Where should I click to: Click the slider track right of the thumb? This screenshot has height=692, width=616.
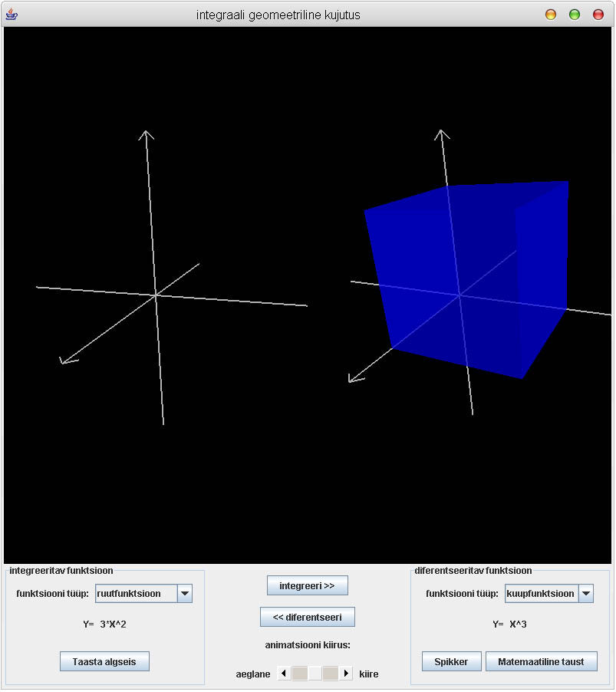(331, 674)
